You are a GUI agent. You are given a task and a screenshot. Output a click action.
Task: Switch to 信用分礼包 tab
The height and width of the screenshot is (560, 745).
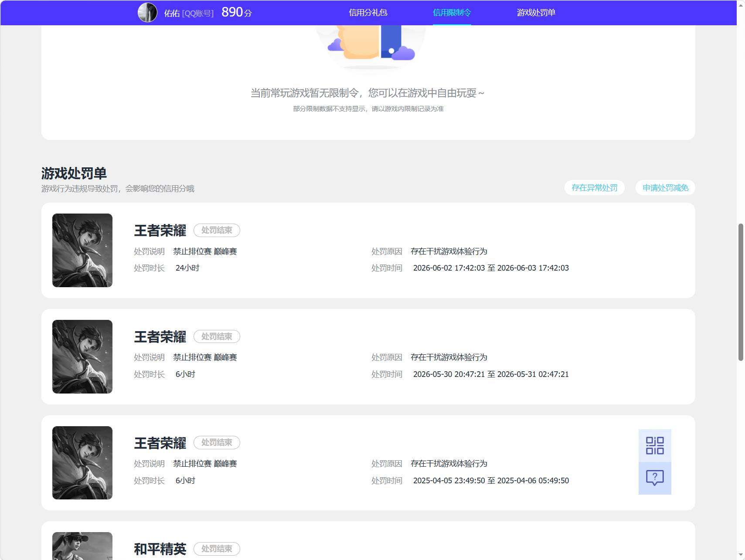tap(368, 13)
